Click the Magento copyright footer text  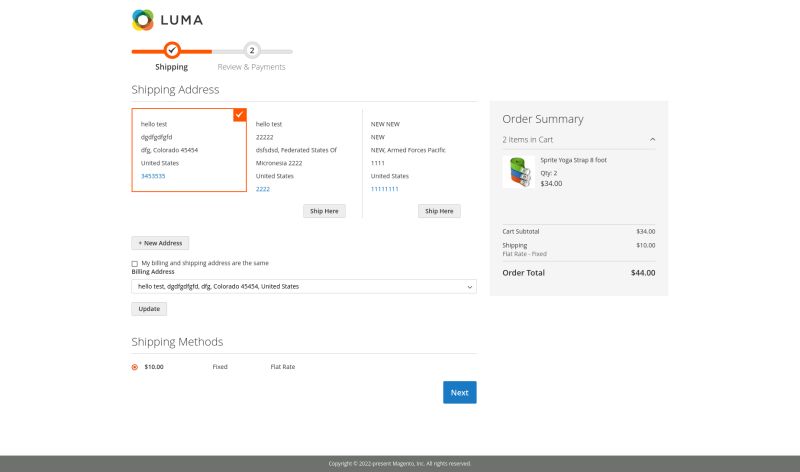pos(399,464)
